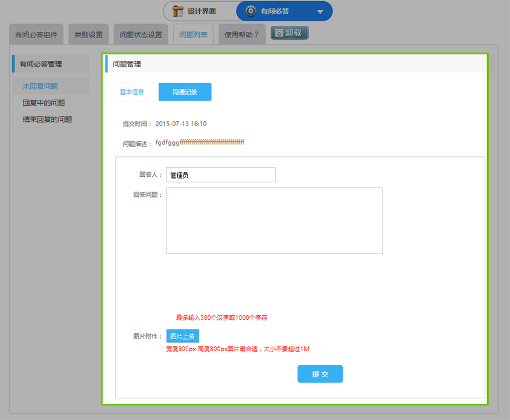Image resolution: width=510 pixels, height=420 pixels.
Task: Select 未回复问题 in the sidebar
Action: (40, 86)
